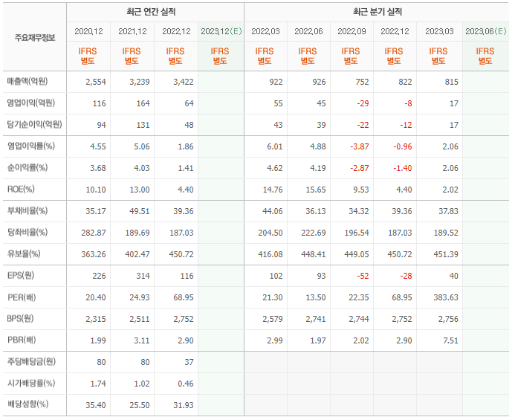The height and width of the screenshot is (420, 515).
Task: Select ROE value 13.00
Action: [x=140, y=190]
